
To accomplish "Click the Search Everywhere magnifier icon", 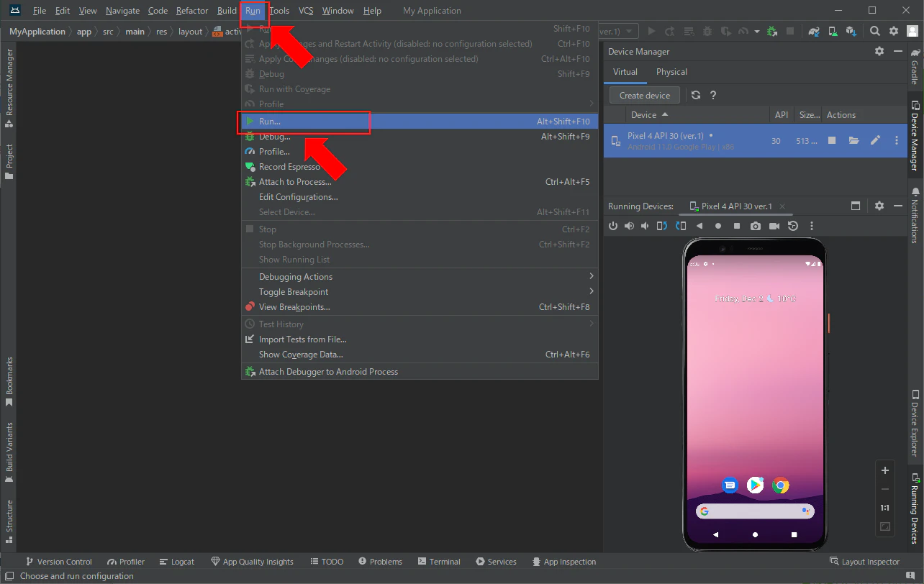I will point(874,32).
